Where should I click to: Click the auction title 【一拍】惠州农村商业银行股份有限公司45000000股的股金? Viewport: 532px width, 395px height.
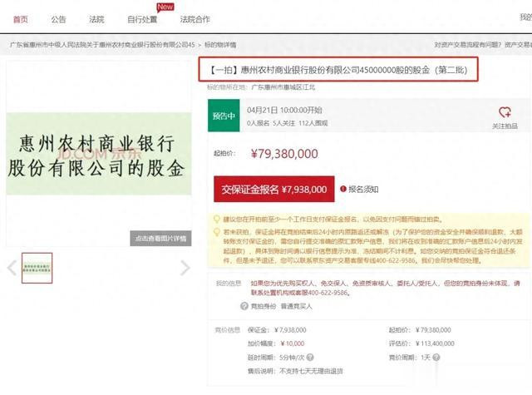click(x=338, y=70)
